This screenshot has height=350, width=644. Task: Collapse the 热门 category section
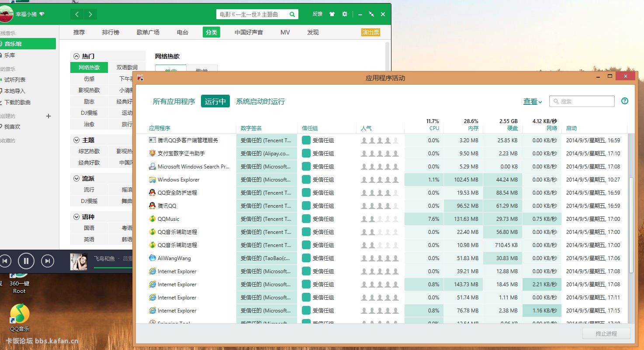tap(76, 56)
